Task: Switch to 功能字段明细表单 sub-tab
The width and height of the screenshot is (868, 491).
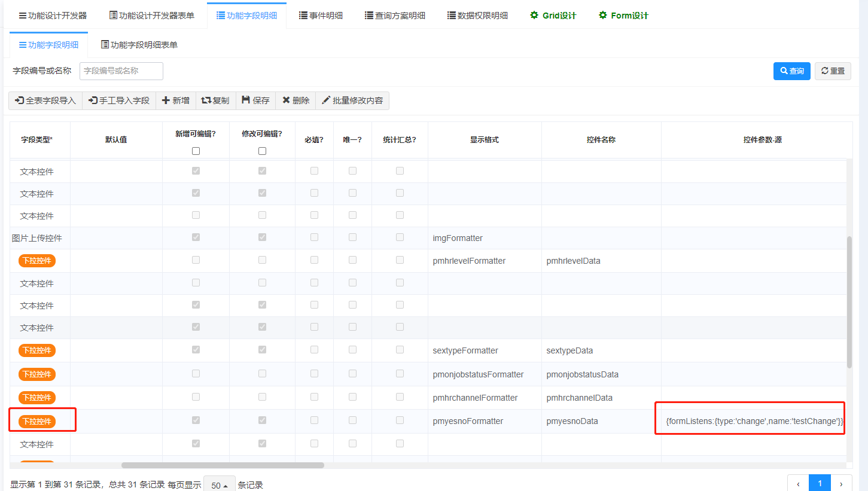Action: click(139, 45)
